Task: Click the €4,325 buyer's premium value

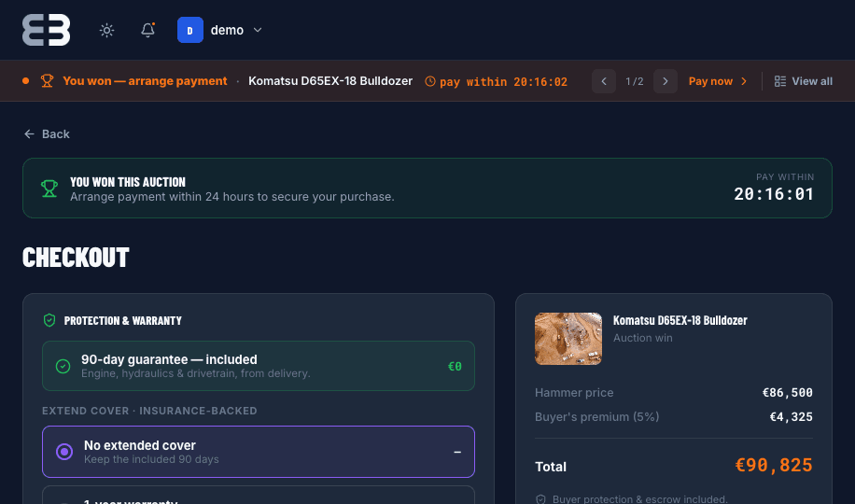Action: 791,416
